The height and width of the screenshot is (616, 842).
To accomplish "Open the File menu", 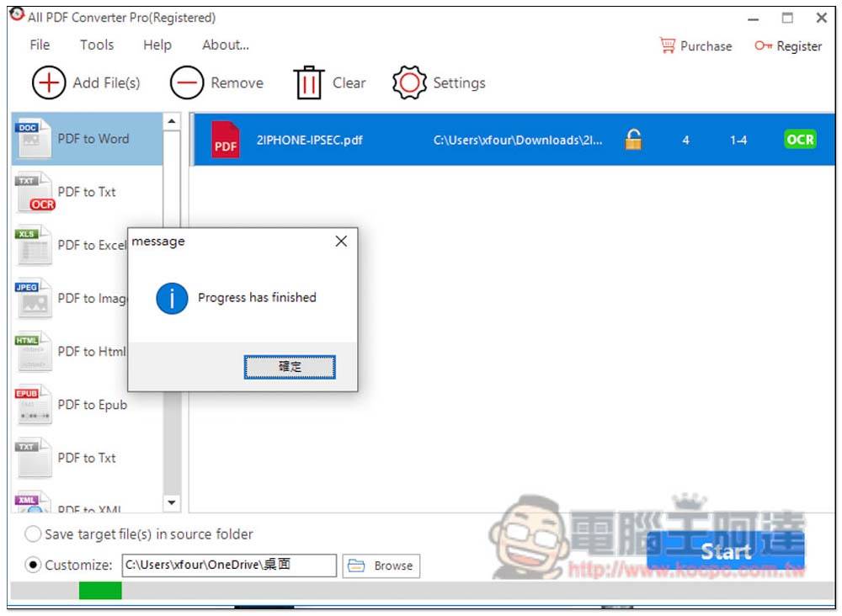I will pyautogui.click(x=40, y=45).
